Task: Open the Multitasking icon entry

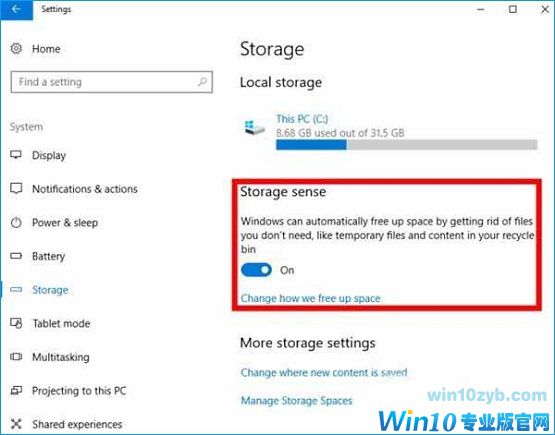Action: coord(16,356)
